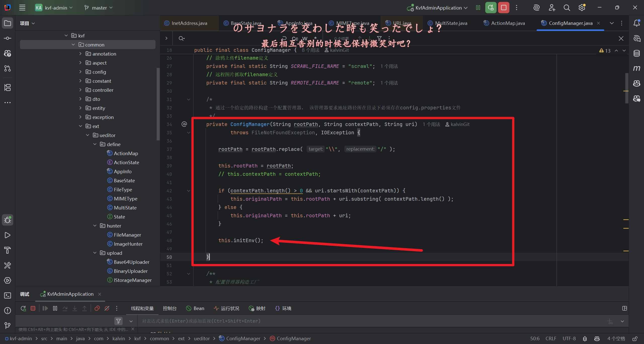
Task: Collapse the common folder
Action: click(x=73, y=45)
